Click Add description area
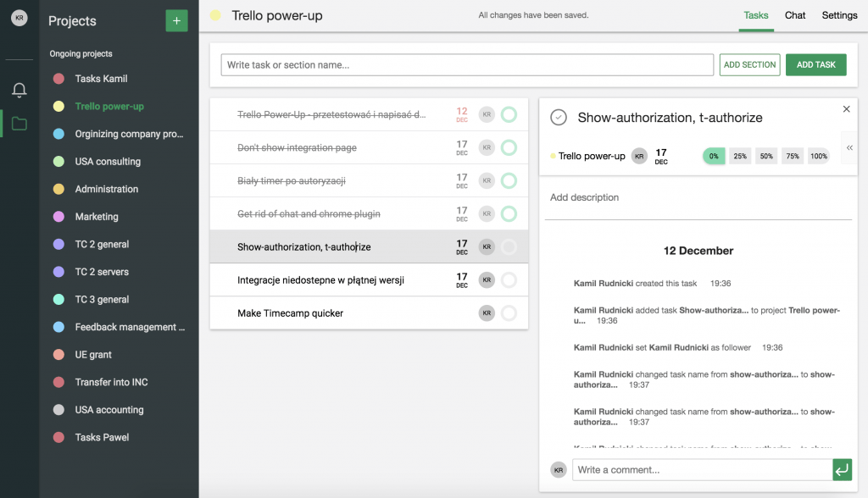The image size is (868, 498). [698, 197]
